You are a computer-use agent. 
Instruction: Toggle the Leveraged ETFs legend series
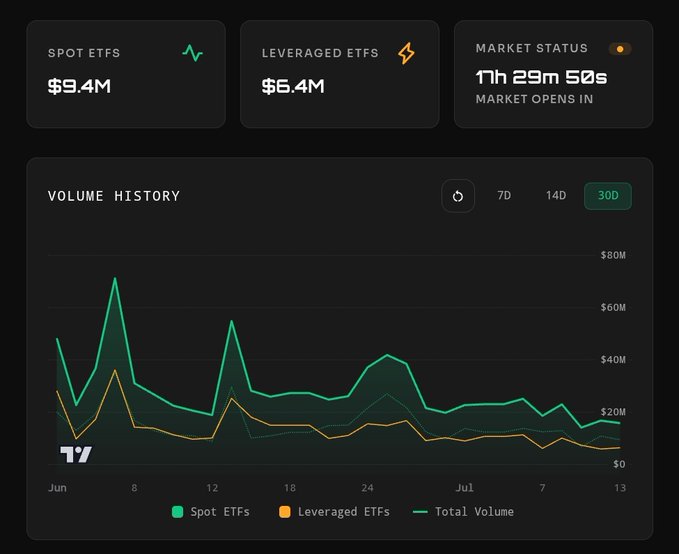coord(334,512)
